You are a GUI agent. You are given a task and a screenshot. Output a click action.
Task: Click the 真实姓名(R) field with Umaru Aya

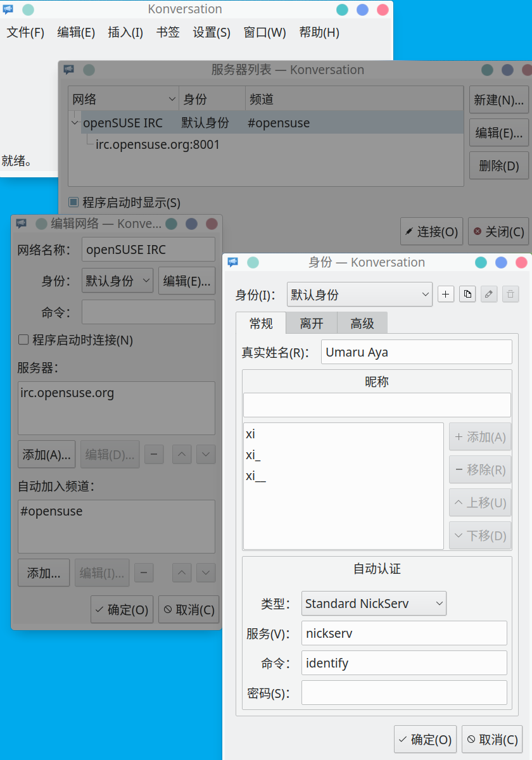417,352
